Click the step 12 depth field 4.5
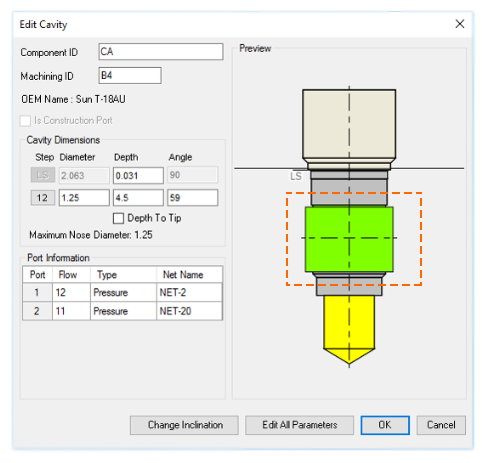 138,198
